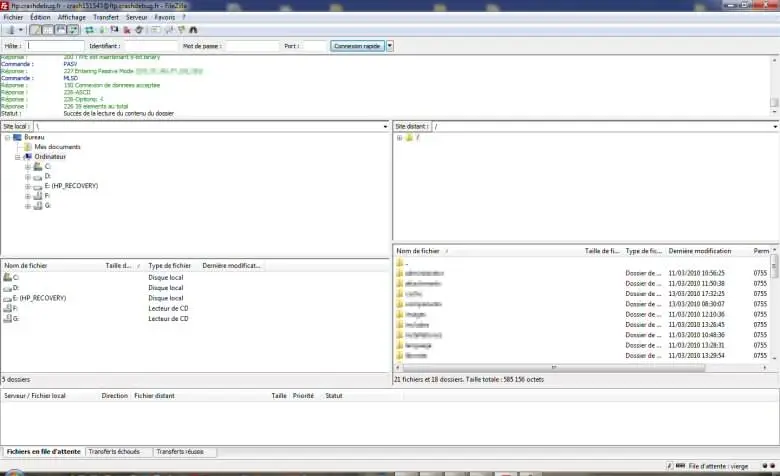Open the ? help menu
Image resolution: width=780 pixels, height=476 pixels.
point(184,17)
